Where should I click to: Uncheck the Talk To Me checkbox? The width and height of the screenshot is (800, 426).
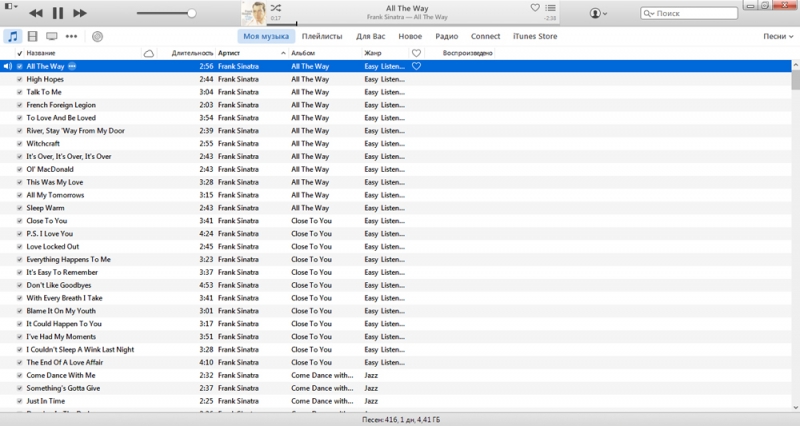[19, 92]
